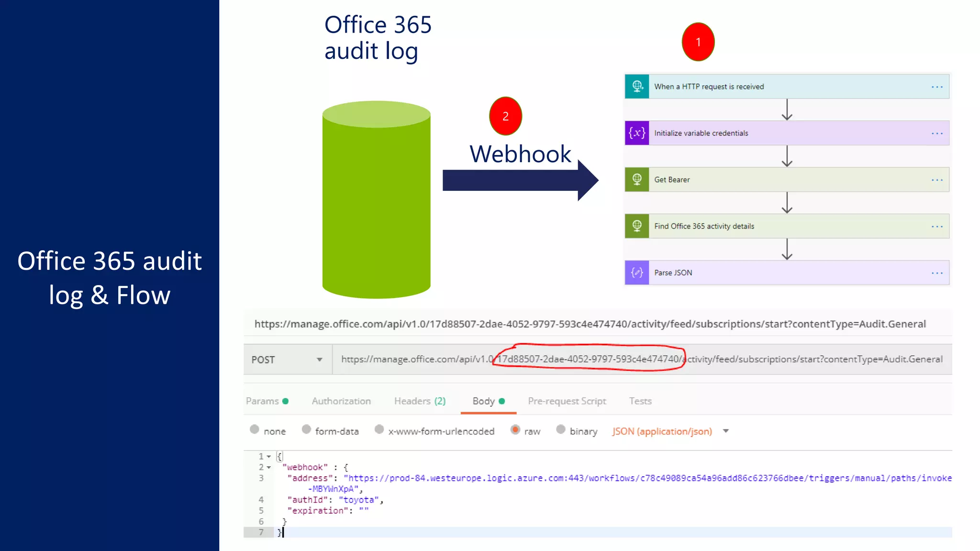Open ellipsis menu on HTTP request trigger
Viewport: 980px width, 551px height.
click(x=937, y=87)
